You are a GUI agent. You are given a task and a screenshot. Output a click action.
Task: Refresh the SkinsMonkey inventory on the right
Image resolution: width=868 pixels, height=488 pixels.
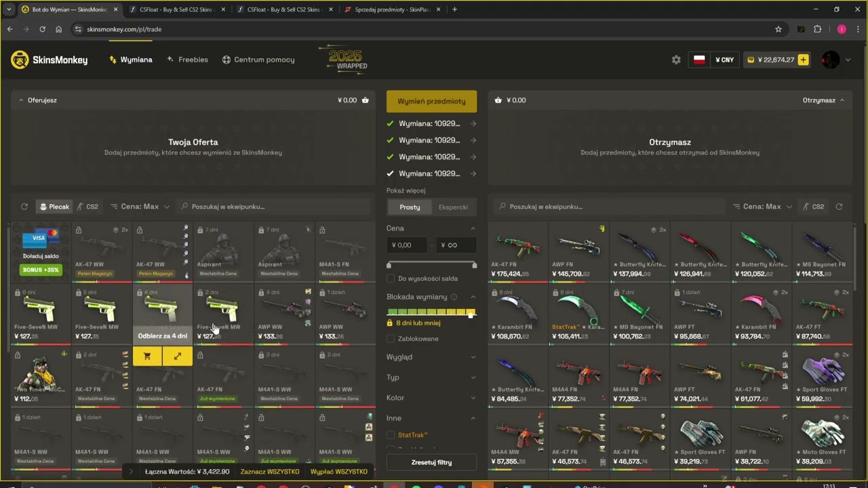click(839, 207)
